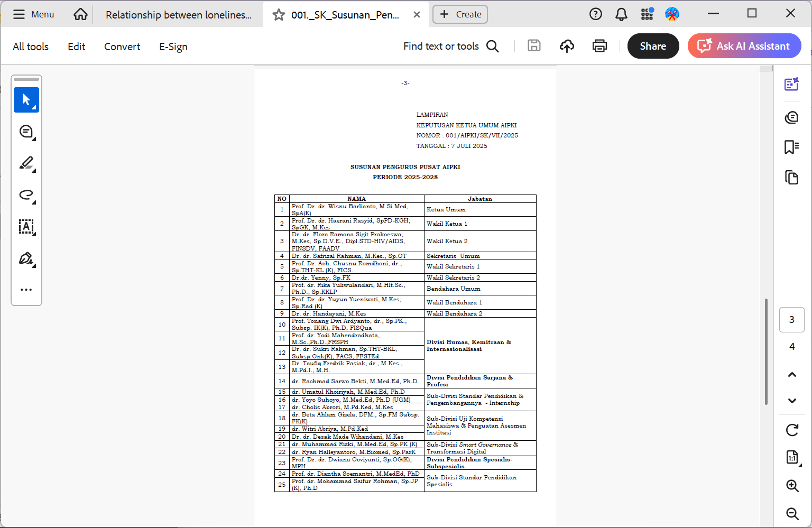Image resolution: width=812 pixels, height=528 pixels.
Task: Star the current document tab
Action: point(279,15)
